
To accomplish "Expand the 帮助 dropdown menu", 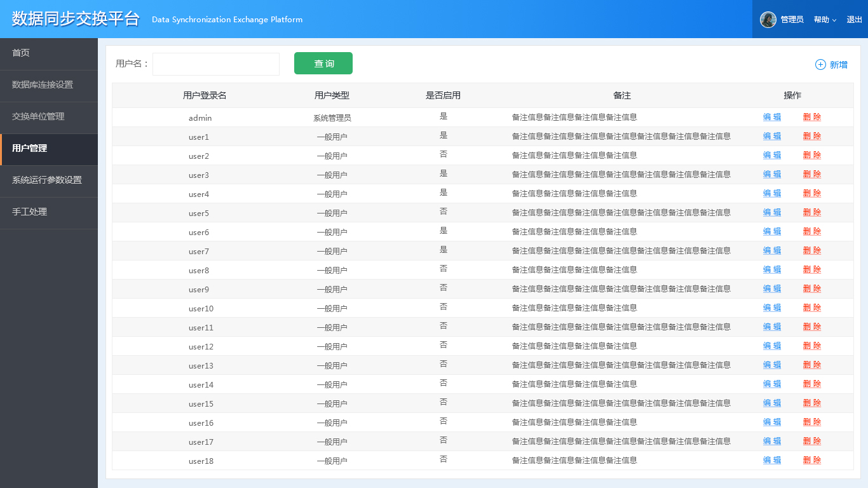I will coord(825,20).
